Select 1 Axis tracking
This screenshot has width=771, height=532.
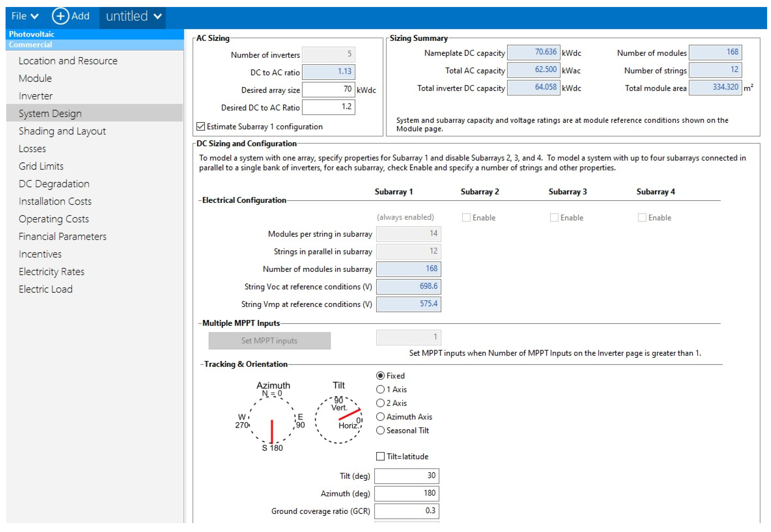(380, 390)
